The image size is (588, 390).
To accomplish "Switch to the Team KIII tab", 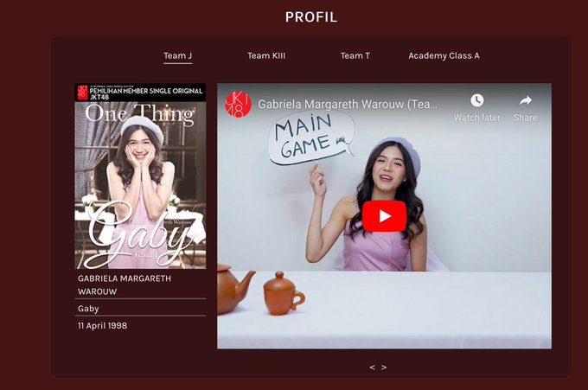I will point(266,56).
